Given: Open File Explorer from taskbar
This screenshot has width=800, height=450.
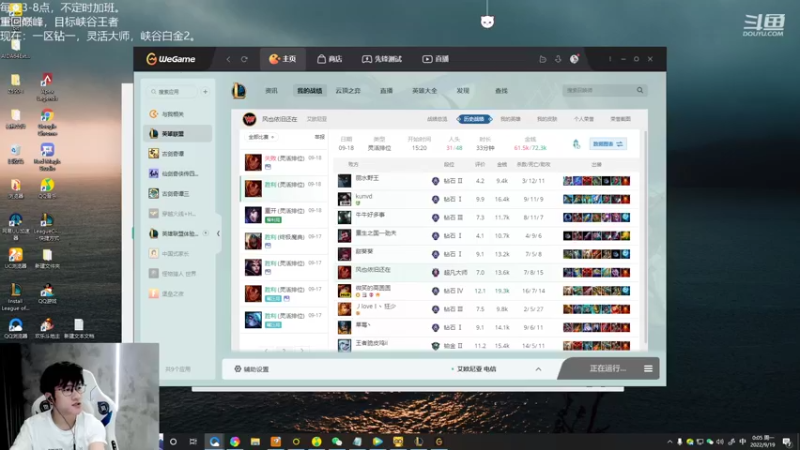Looking at the screenshot, I should pyautogui.click(x=255, y=441).
